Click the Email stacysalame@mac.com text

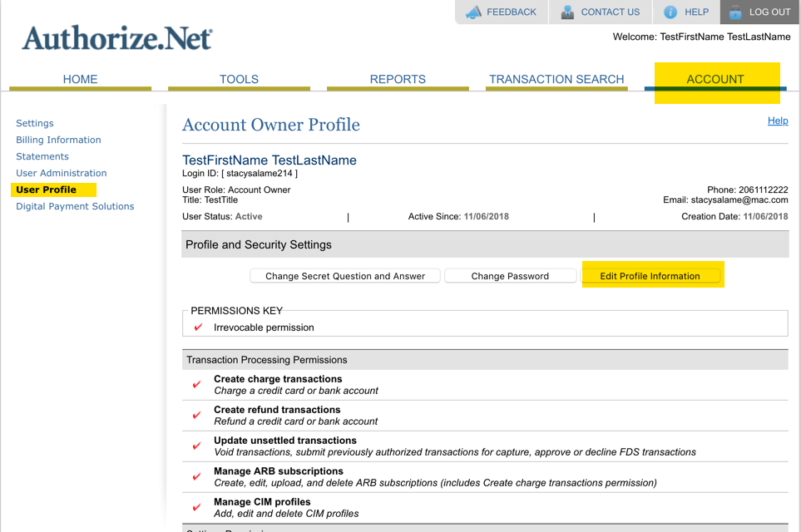tap(725, 200)
